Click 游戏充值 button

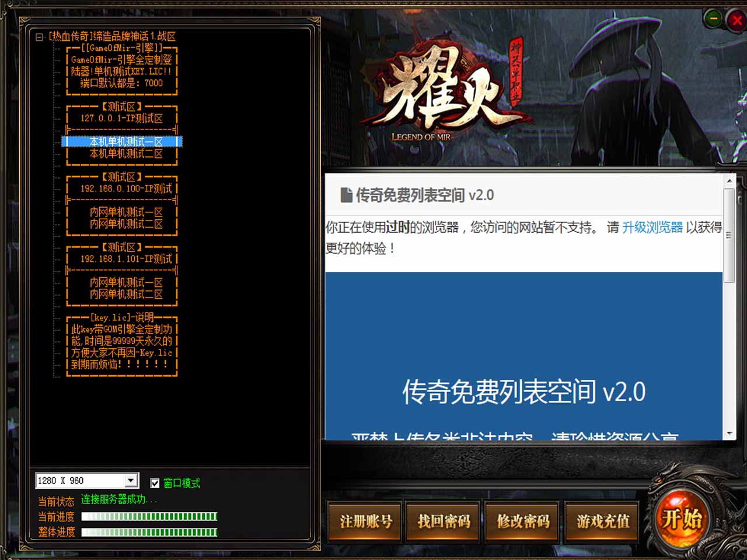[603, 521]
